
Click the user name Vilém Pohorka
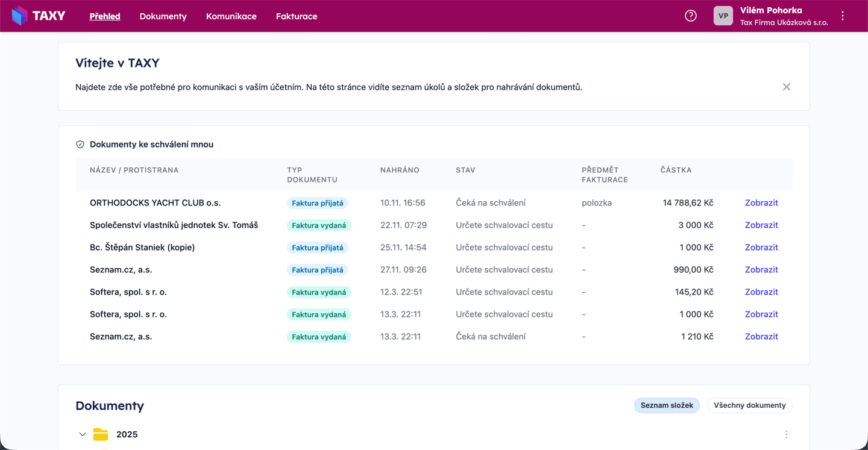click(x=770, y=10)
